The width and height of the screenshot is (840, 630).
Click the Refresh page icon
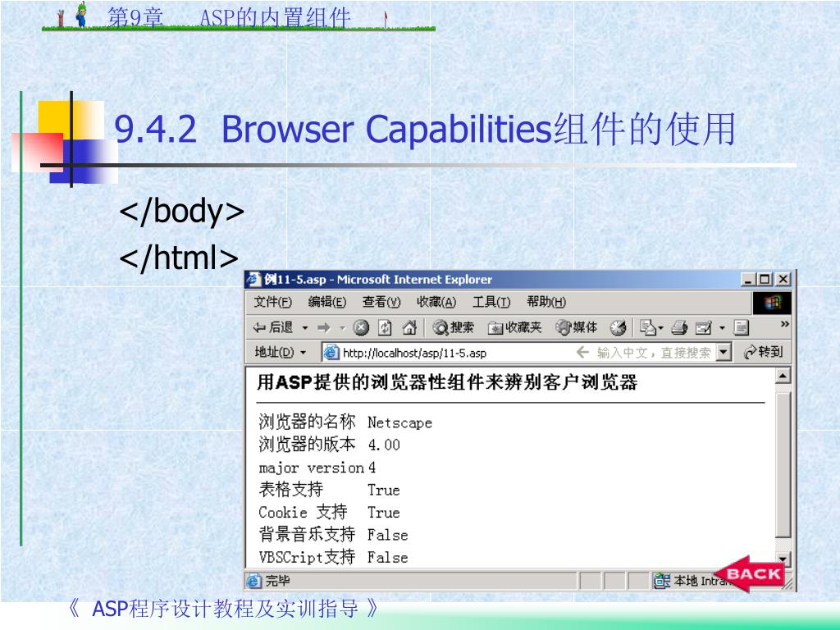(386, 327)
